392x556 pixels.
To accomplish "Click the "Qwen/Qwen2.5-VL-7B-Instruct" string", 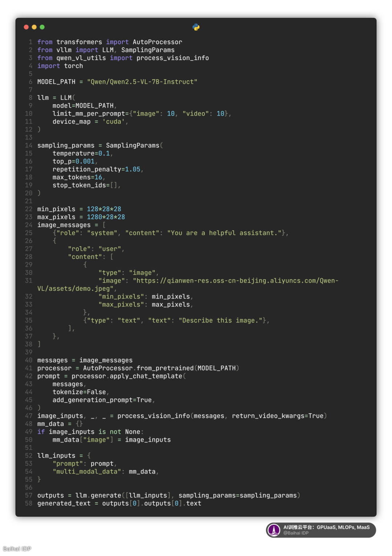I will (142, 82).
